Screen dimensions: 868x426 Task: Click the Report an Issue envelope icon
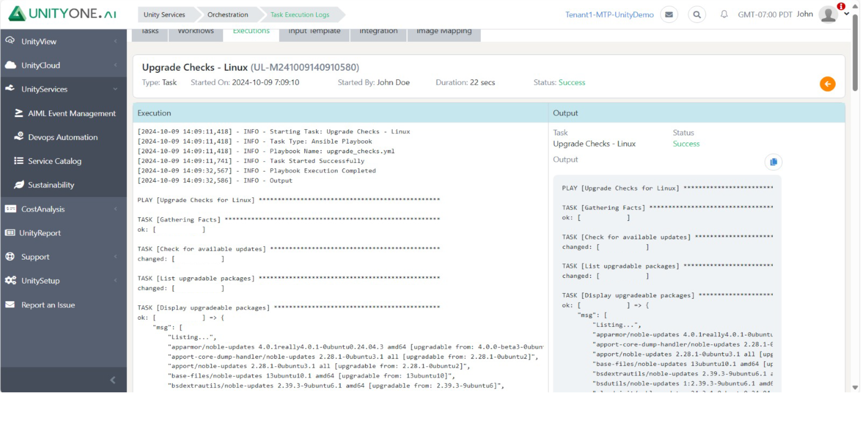(10, 304)
